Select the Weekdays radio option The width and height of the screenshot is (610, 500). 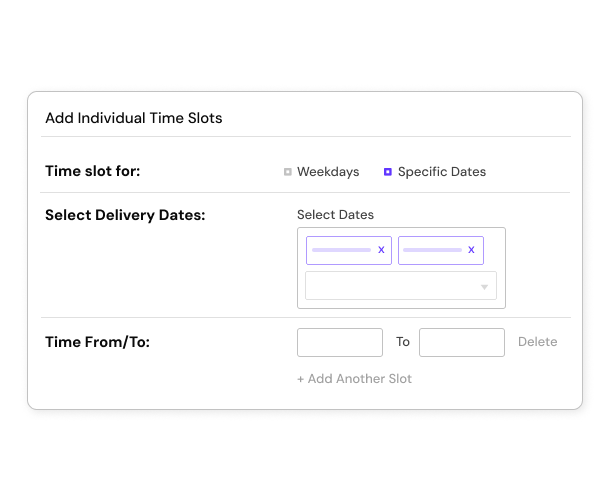[x=287, y=172]
